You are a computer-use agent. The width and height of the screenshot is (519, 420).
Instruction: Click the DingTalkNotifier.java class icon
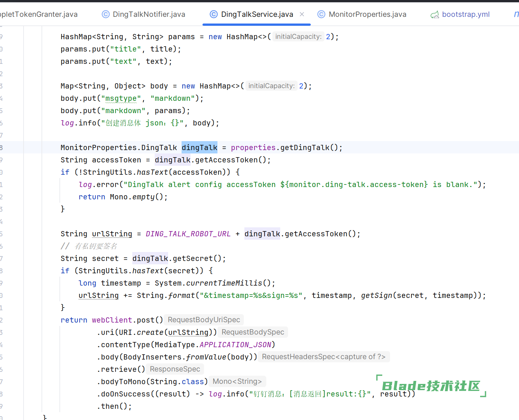tap(106, 14)
